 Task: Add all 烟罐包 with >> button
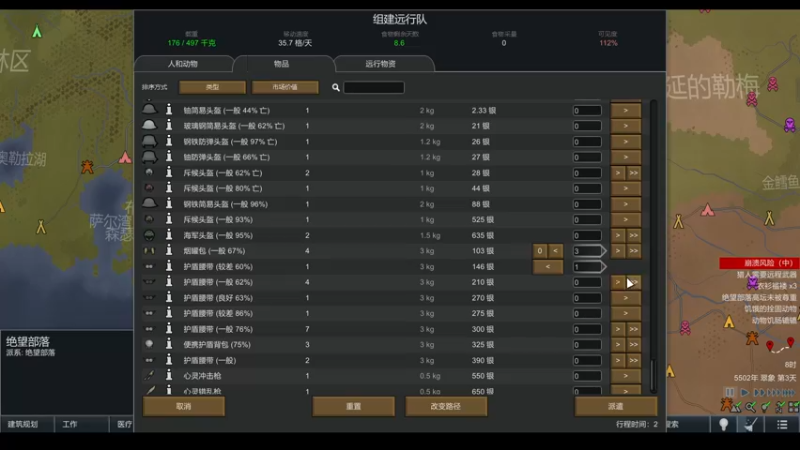634,251
